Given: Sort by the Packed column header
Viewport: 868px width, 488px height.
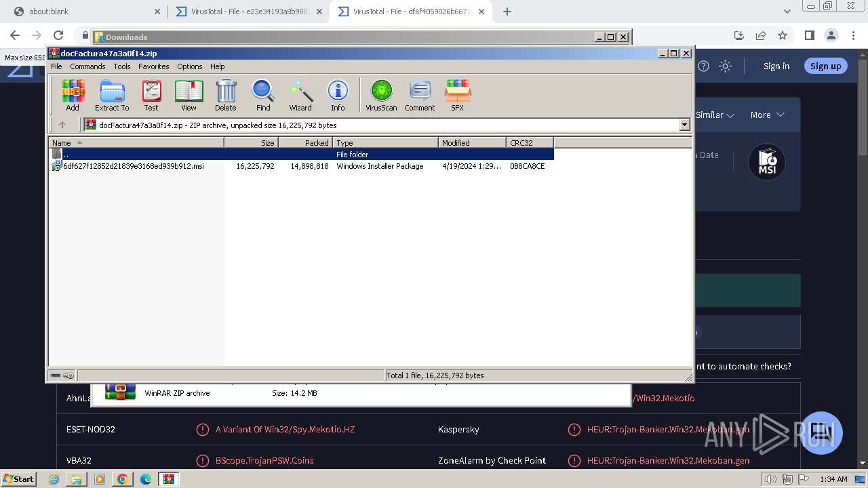Looking at the screenshot, I should coord(306,142).
